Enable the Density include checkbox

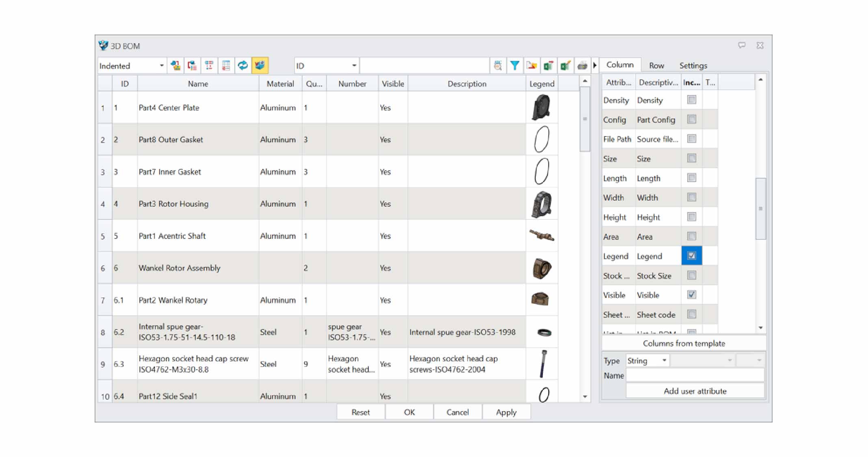691,100
